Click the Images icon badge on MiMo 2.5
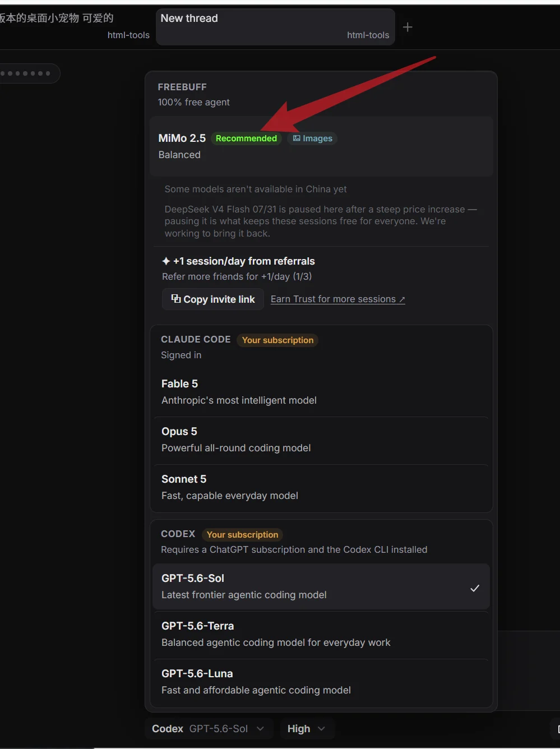The height and width of the screenshot is (749, 560). tap(312, 138)
